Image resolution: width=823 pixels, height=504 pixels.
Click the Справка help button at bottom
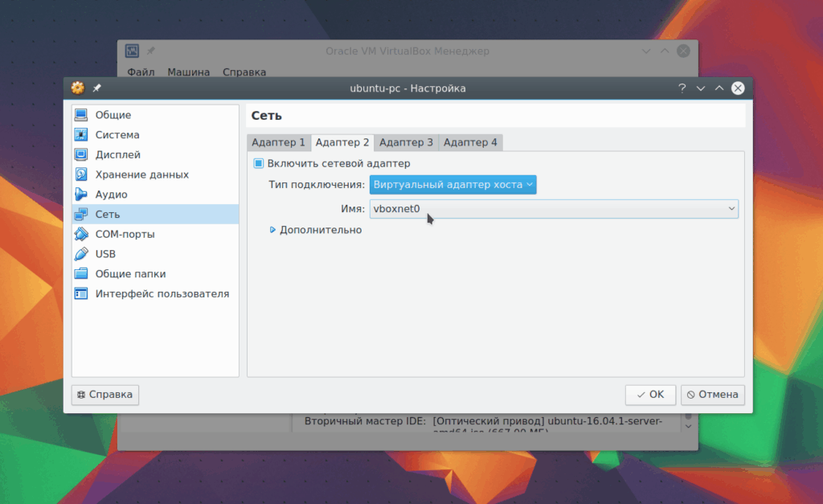click(x=105, y=395)
